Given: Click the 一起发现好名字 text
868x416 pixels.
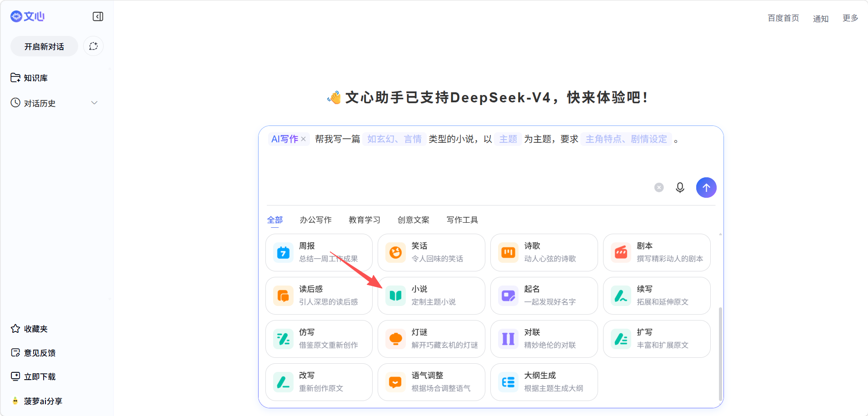Looking at the screenshot, I should [x=550, y=302].
